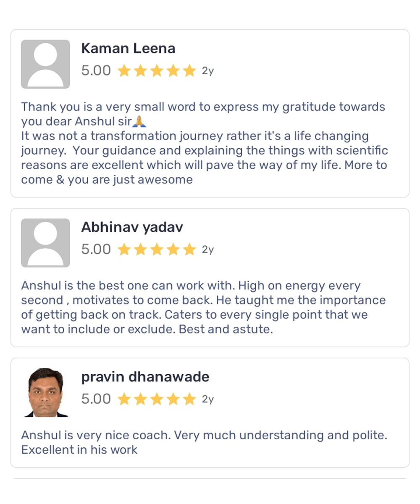Click the folded hands emoji in review
420x504 pixels.
coord(139,122)
